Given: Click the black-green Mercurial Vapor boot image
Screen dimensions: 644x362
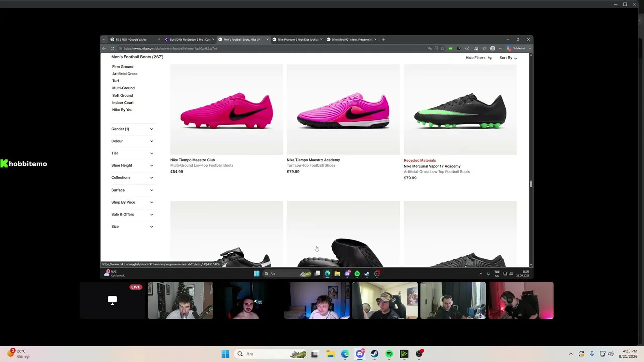Looking at the screenshot, I should 460,110.
